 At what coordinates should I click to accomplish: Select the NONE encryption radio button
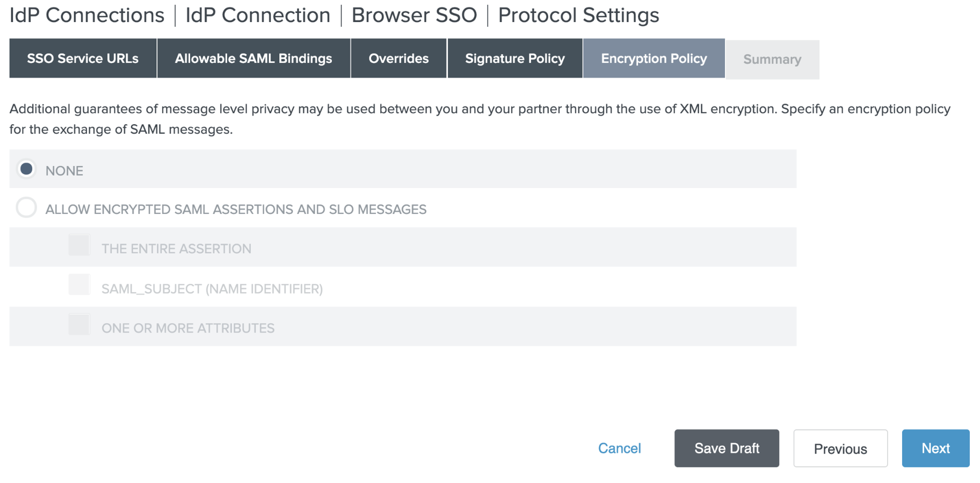click(x=26, y=169)
